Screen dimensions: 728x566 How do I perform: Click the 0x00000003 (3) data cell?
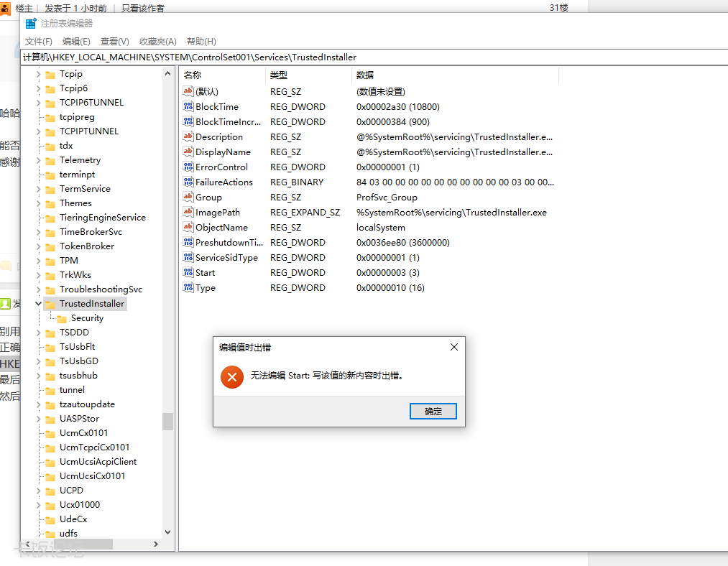click(387, 273)
